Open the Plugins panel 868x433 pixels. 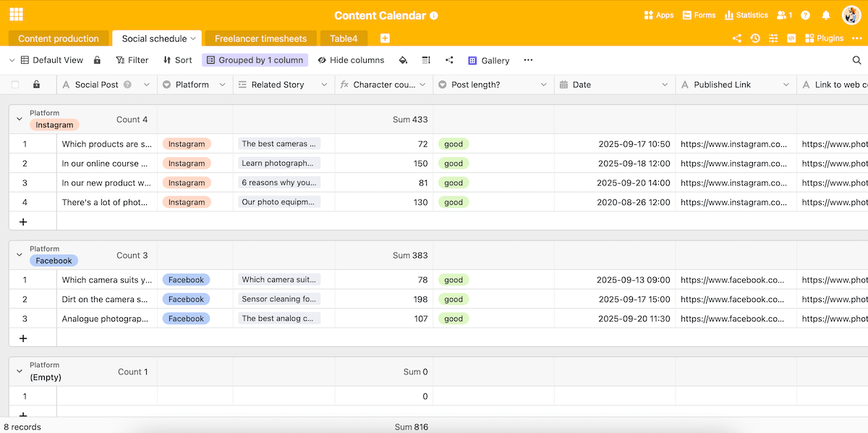tap(824, 38)
